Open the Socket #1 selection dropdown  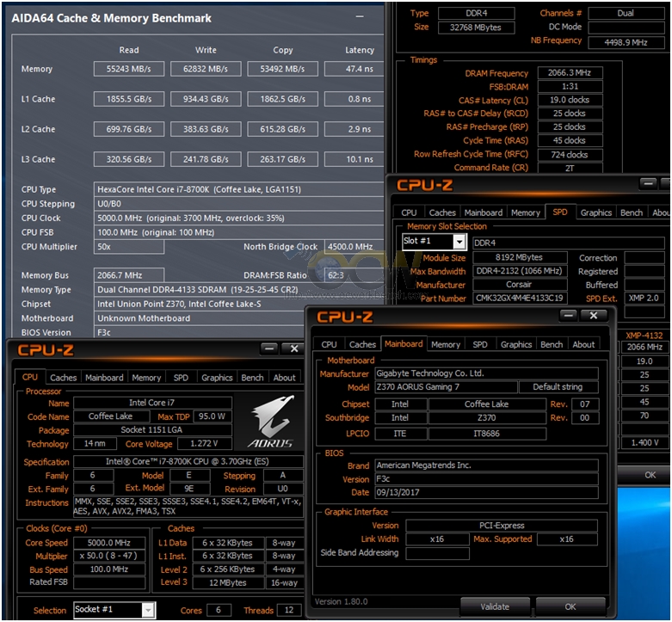click(x=148, y=610)
